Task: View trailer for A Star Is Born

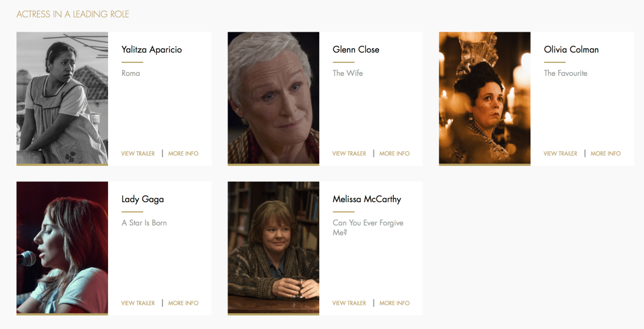Action: click(138, 303)
